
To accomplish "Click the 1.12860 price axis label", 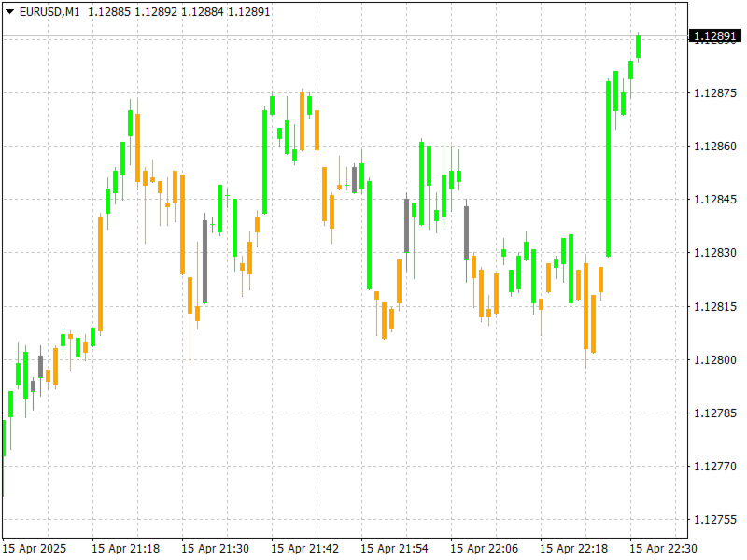I will click(714, 147).
